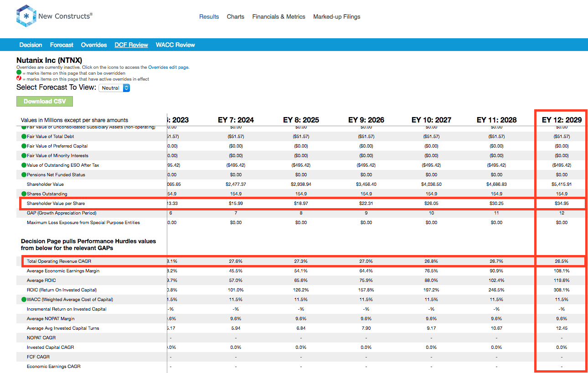Click the EY 11: 2028 column header

(496, 120)
